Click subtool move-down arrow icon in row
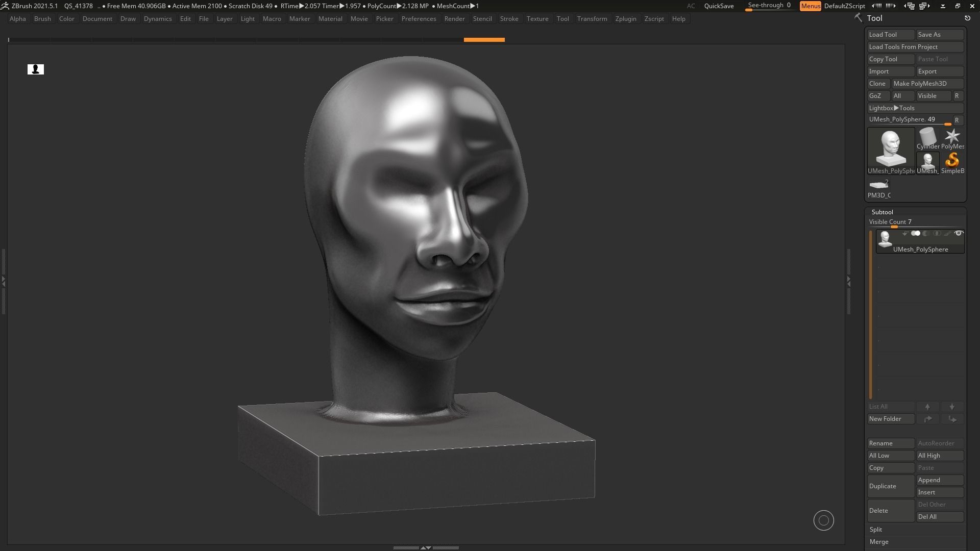The image size is (980, 551). tap(905, 234)
